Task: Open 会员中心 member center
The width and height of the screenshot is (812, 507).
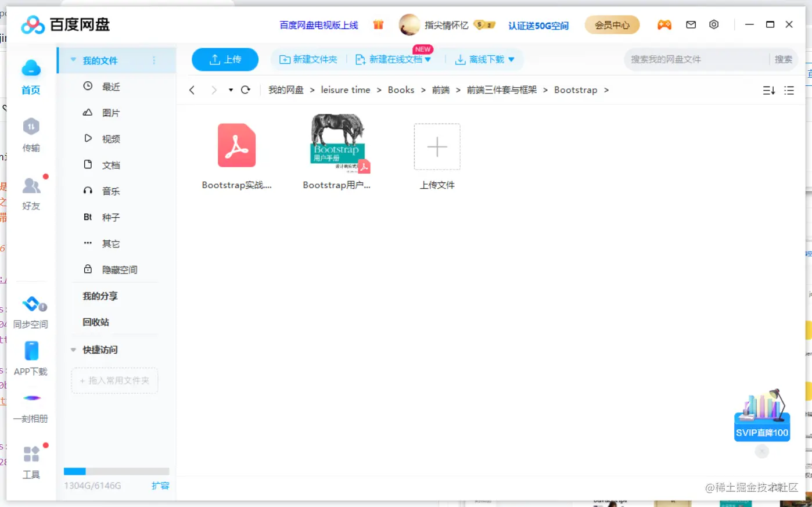Action: tap(612, 25)
